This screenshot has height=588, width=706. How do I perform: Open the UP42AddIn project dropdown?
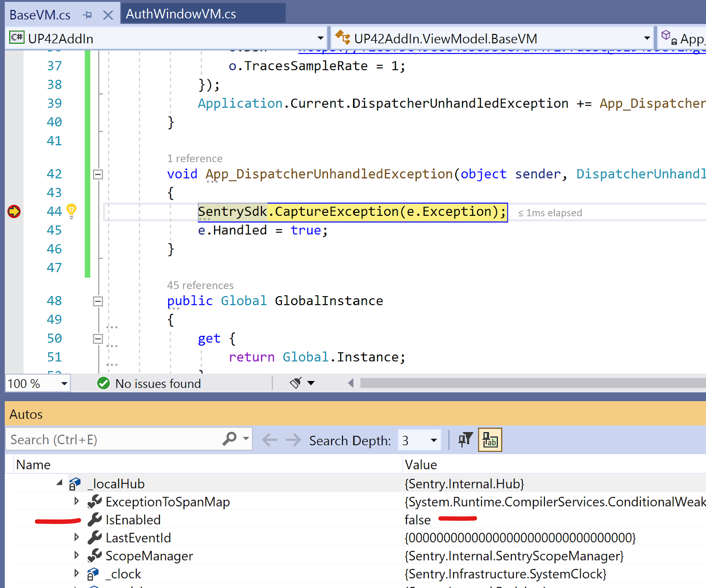(x=320, y=38)
